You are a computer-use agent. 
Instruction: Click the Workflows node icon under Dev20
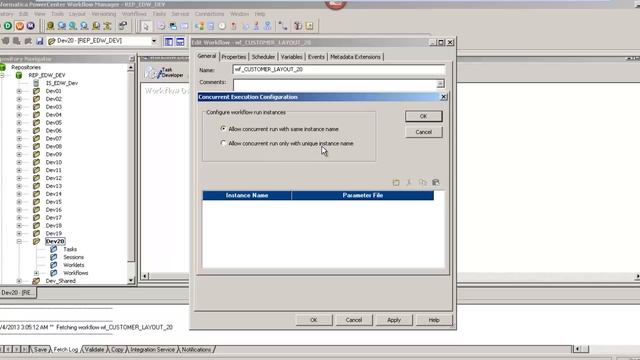coord(53,273)
